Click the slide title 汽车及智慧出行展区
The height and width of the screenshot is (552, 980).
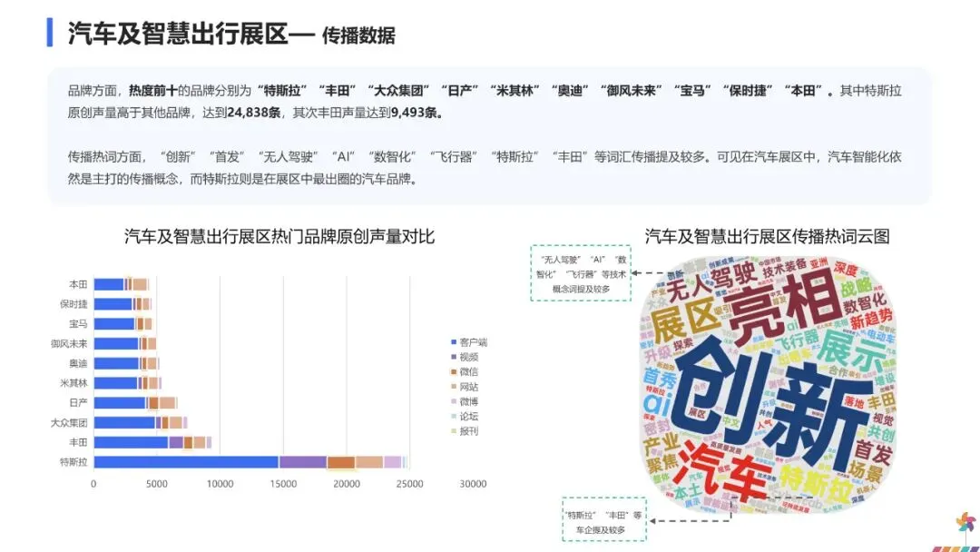(x=178, y=34)
